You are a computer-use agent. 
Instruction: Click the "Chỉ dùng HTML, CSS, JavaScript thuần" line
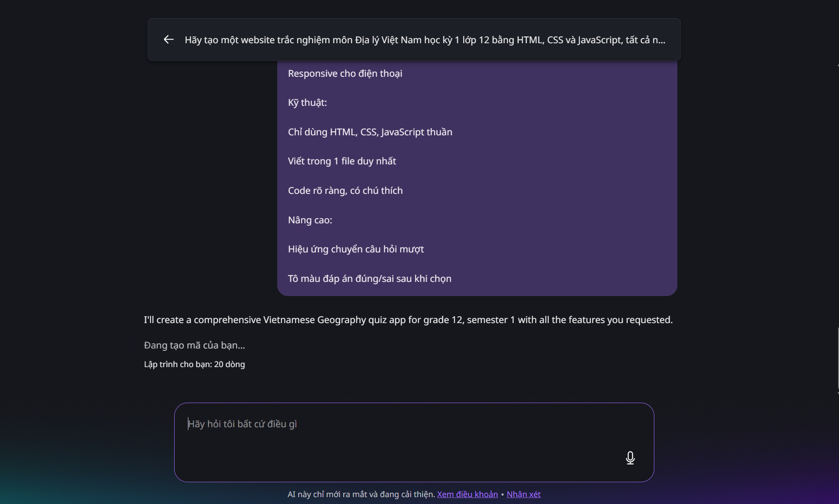point(370,132)
